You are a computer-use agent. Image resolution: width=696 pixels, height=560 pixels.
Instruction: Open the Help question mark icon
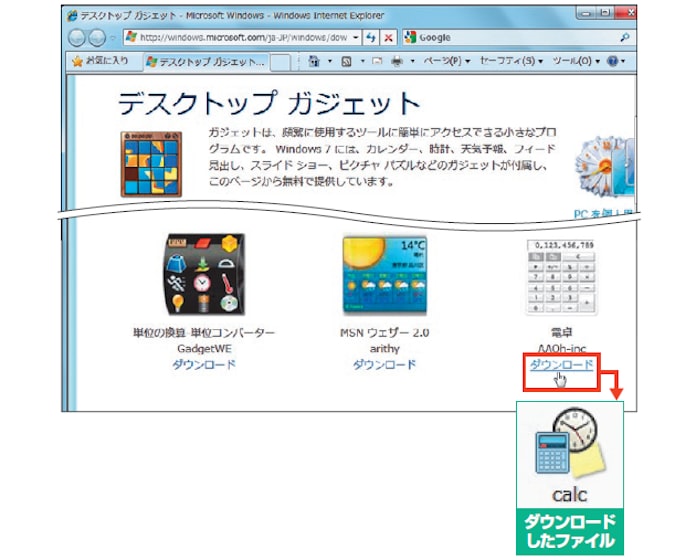click(x=611, y=61)
